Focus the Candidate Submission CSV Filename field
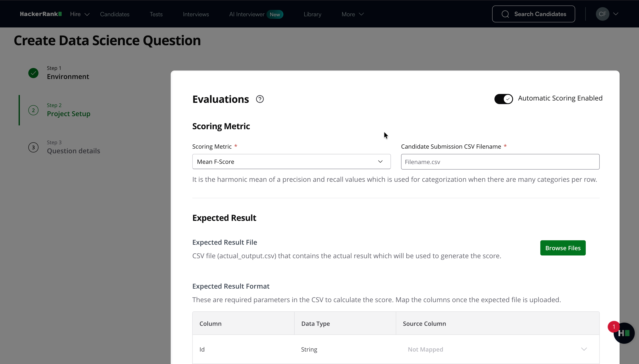639x364 pixels. 500,162
